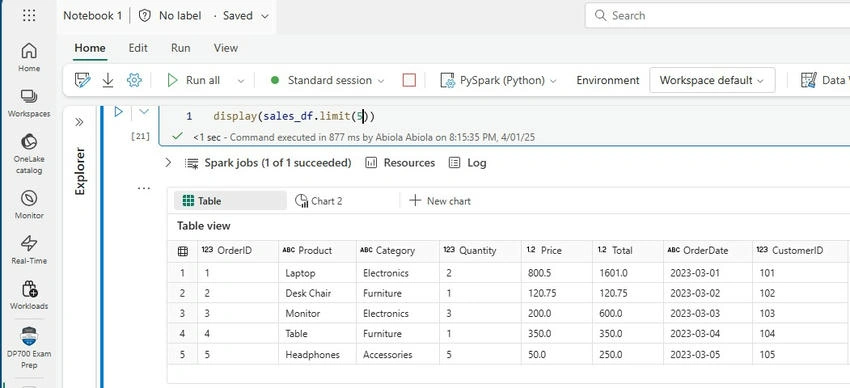The width and height of the screenshot is (850, 388).
Task: Click the OrderID column header
Action: click(238, 250)
